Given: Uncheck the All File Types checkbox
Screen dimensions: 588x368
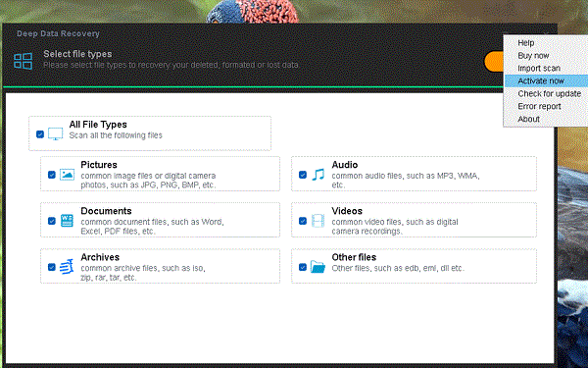Looking at the screenshot, I should pyautogui.click(x=40, y=134).
